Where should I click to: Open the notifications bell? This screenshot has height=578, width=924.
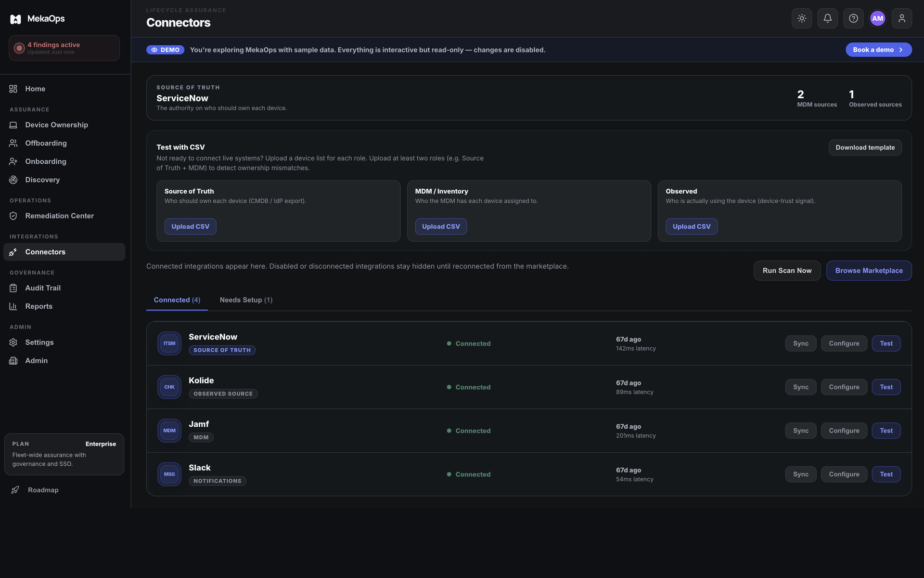click(x=828, y=18)
